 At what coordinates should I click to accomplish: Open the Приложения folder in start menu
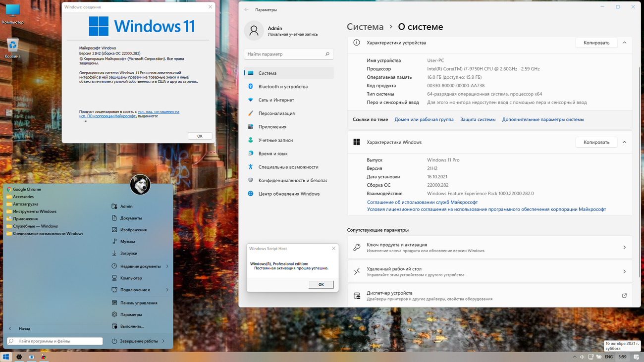click(x=22, y=218)
